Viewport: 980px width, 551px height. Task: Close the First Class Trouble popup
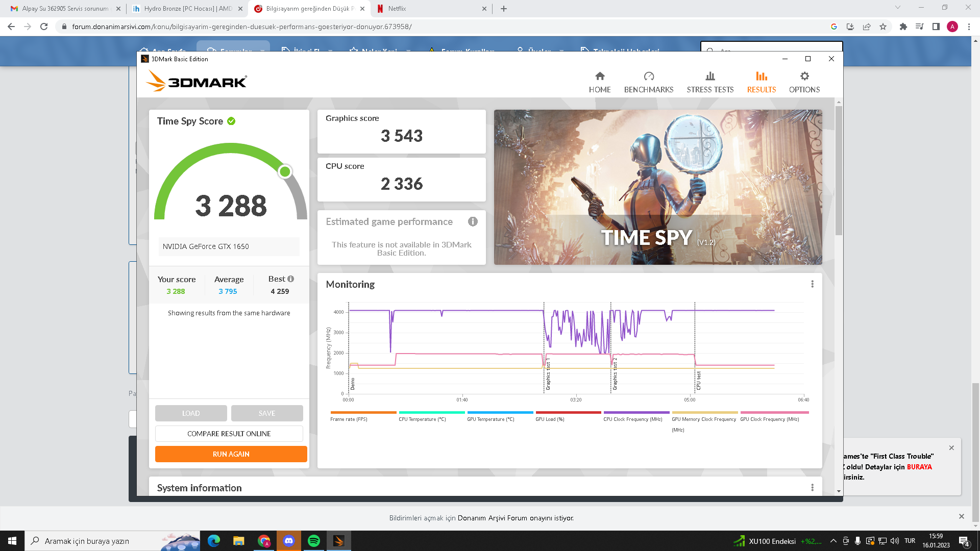[x=951, y=447]
